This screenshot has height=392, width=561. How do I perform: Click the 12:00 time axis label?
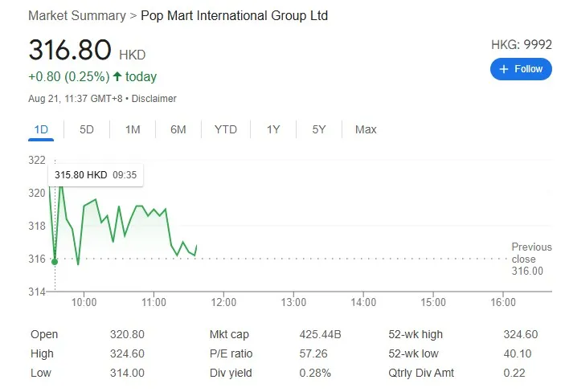click(223, 302)
